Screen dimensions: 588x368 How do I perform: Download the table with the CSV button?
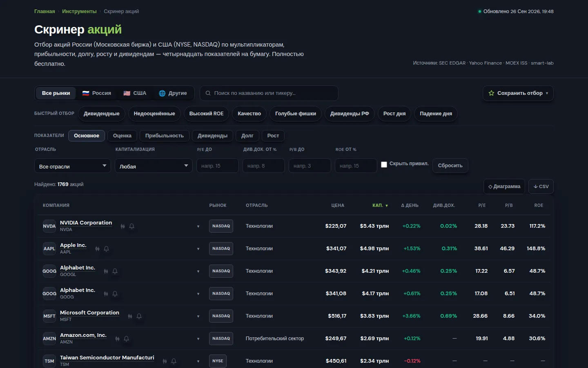pyautogui.click(x=541, y=186)
